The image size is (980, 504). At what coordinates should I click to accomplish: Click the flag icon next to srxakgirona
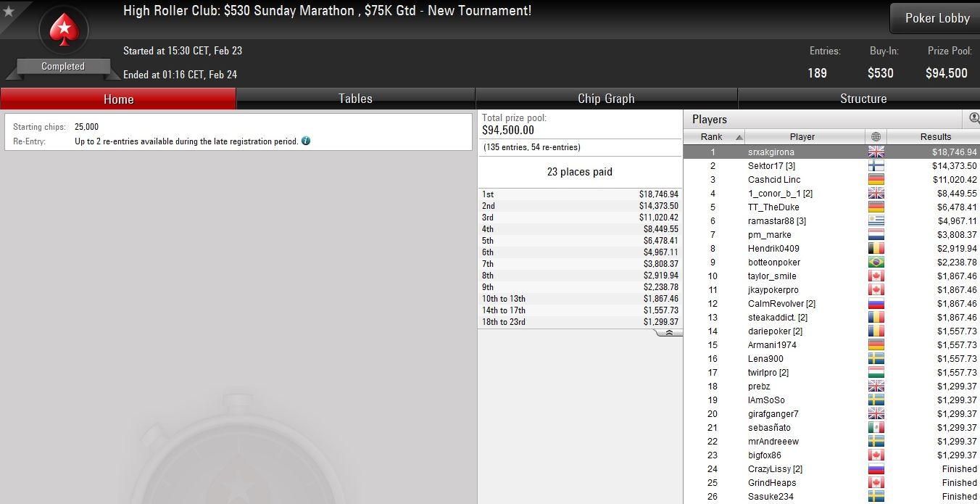[x=876, y=152]
